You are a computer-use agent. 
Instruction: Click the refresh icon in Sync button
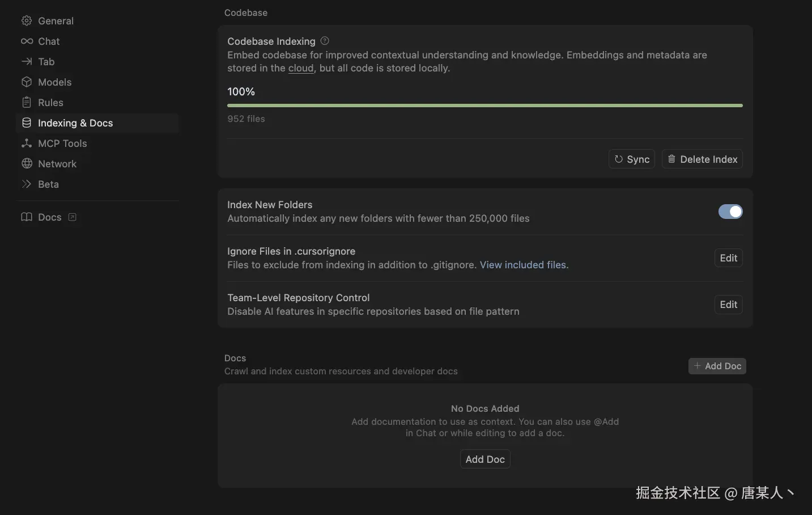tap(619, 159)
